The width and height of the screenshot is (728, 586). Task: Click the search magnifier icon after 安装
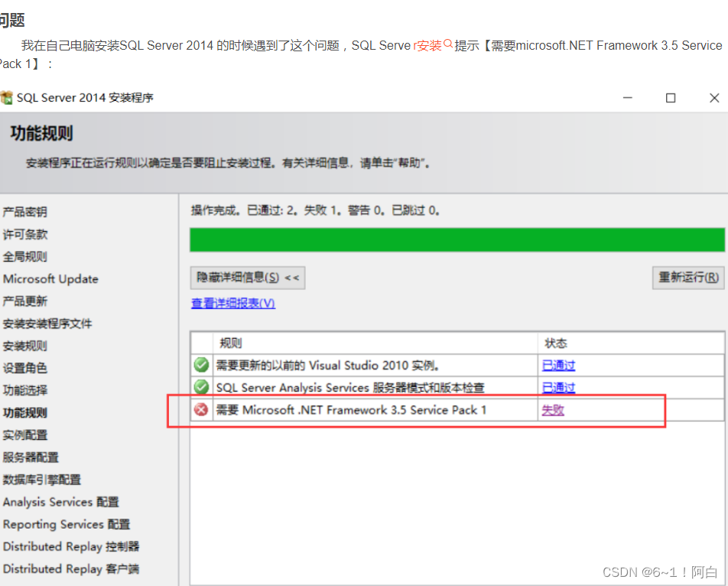click(448, 44)
